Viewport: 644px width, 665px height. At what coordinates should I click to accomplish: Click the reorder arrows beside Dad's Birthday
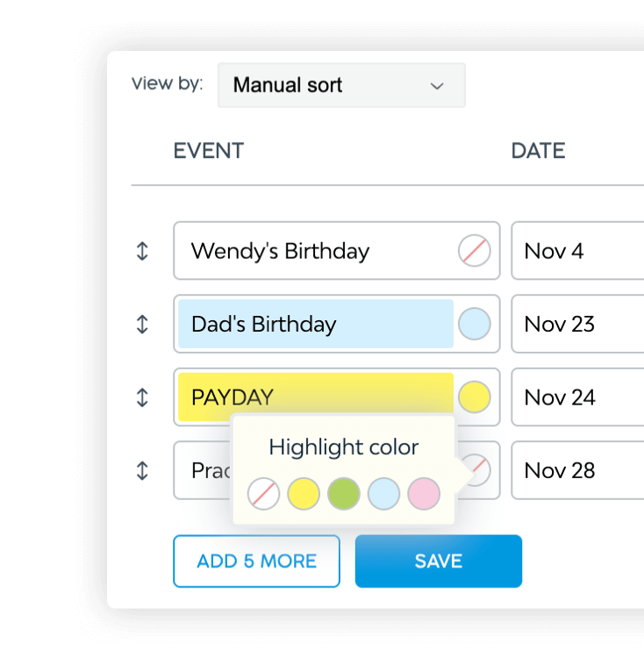click(142, 324)
